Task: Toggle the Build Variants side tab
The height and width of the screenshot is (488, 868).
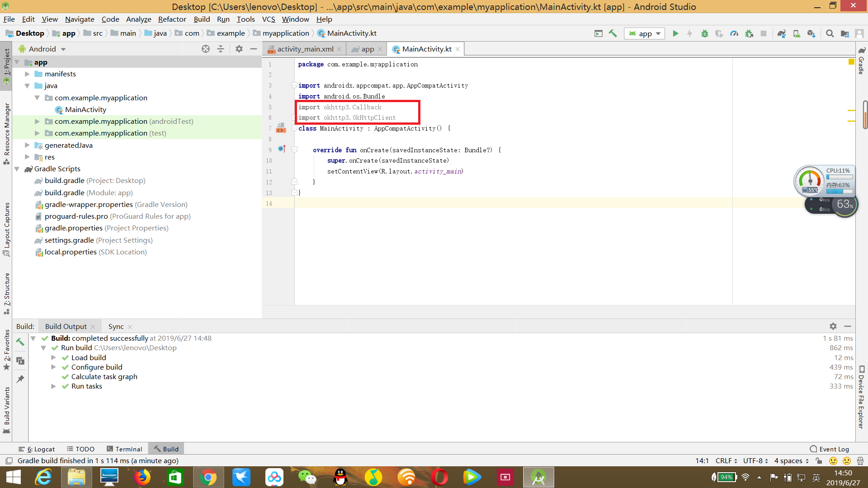Action: pos(6,410)
